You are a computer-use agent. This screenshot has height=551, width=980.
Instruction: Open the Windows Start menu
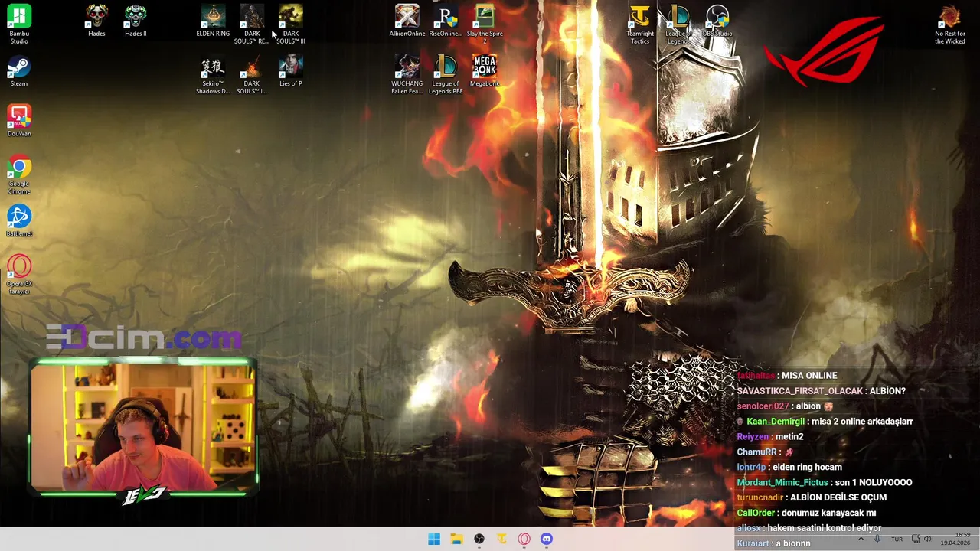coord(434,540)
